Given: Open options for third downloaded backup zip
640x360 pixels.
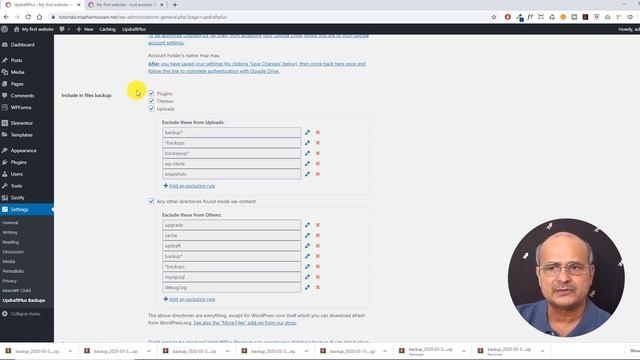Looking at the screenshot, I should click(227, 351).
